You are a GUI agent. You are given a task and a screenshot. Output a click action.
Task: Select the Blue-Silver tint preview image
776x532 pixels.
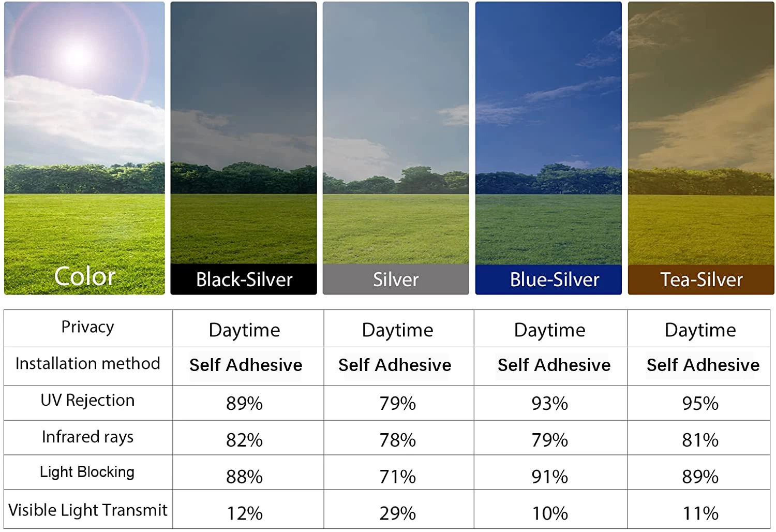[x=548, y=132]
